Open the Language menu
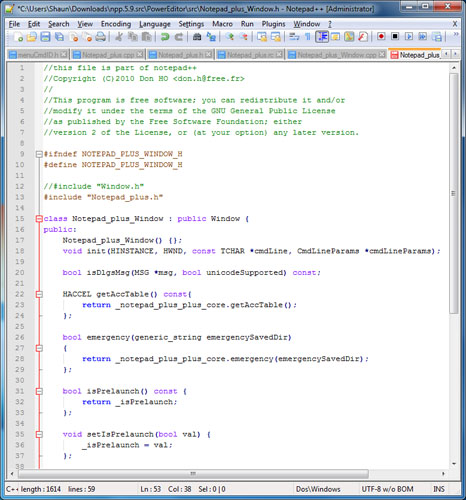The image size is (466, 500). click(155, 24)
